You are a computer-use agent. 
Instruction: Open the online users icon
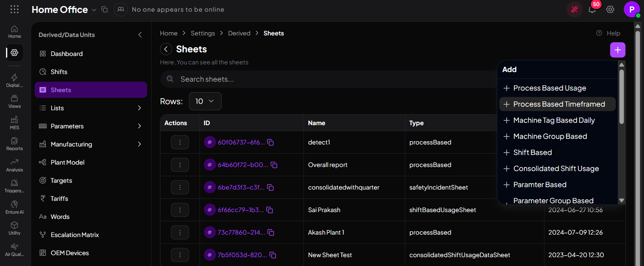pos(120,9)
